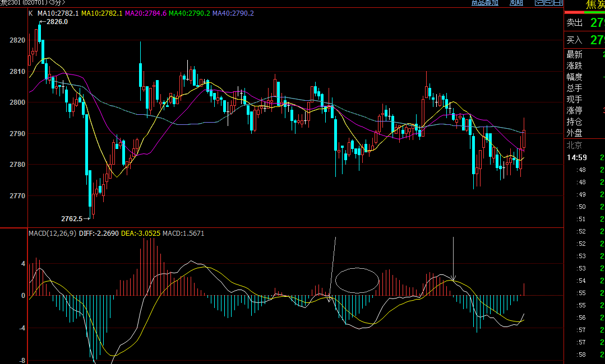Select the magenta MA20:2784.6 label
The height and width of the screenshot is (364, 605).
pyautogui.click(x=145, y=13)
